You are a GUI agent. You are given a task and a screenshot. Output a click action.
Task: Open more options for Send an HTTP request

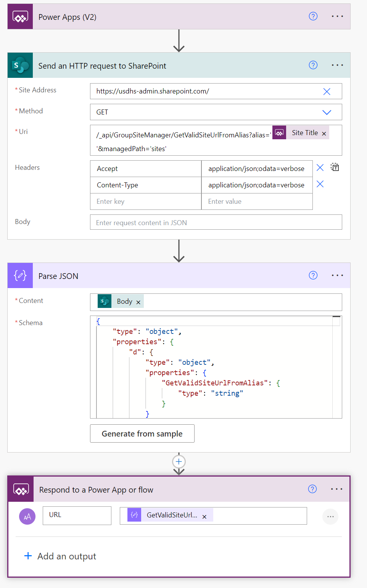(337, 65)
